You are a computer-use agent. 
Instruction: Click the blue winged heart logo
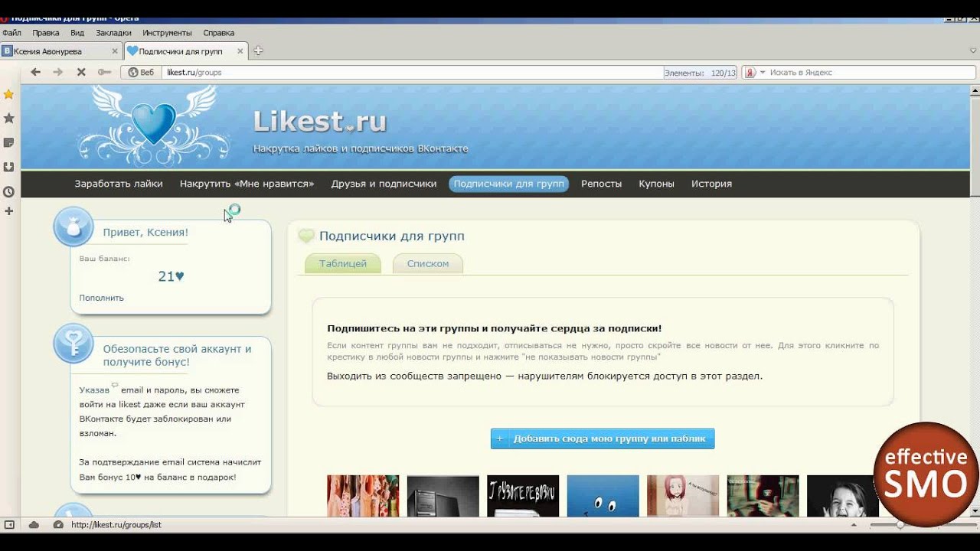point(154,125)
